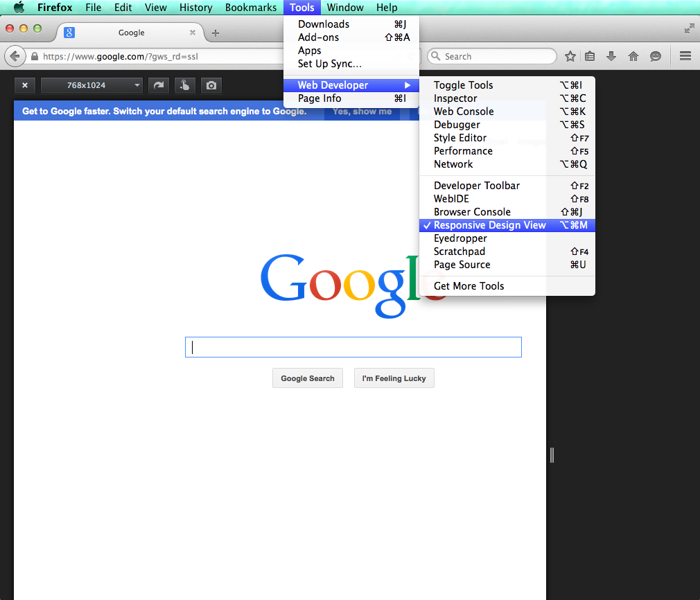Click the magnifier icon in the Search box

pyautogui.click(x=436, y=56)
